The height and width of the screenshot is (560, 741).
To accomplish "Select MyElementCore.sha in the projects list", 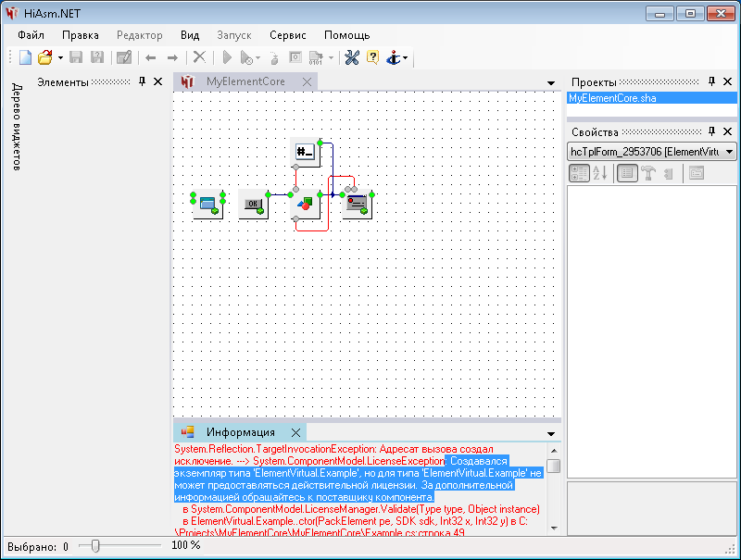I will [612, 98].
